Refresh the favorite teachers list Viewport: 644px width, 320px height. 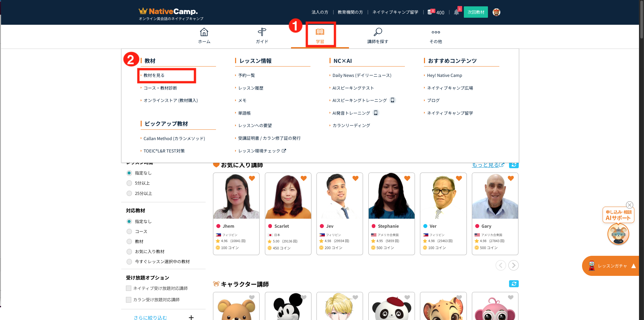513,165
